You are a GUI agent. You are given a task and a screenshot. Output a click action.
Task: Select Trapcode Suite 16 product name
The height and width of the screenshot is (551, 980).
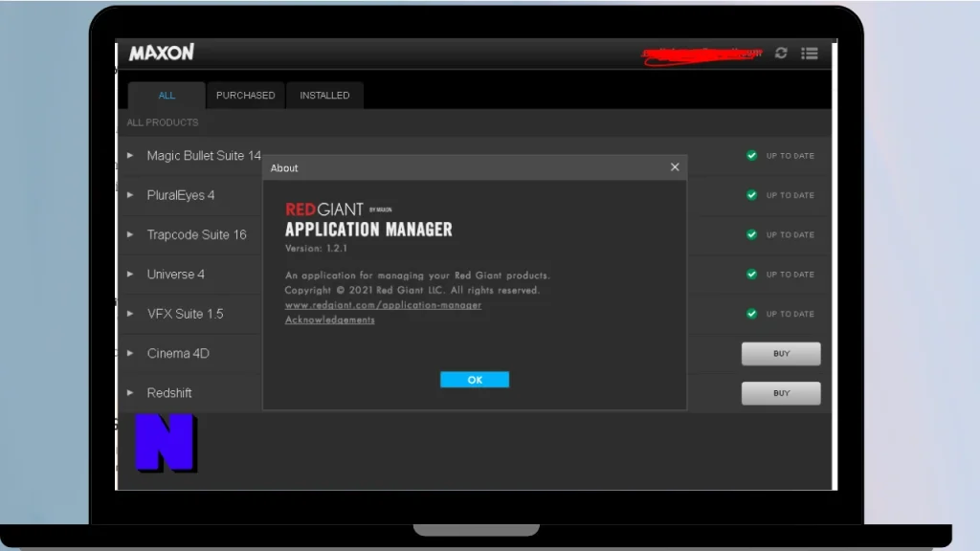pos(196,235)
